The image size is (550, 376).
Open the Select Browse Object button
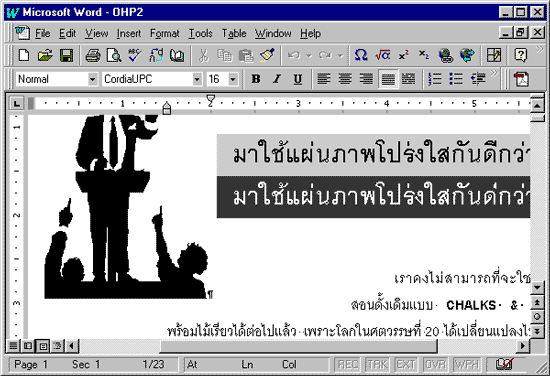[x=537, y=316]
